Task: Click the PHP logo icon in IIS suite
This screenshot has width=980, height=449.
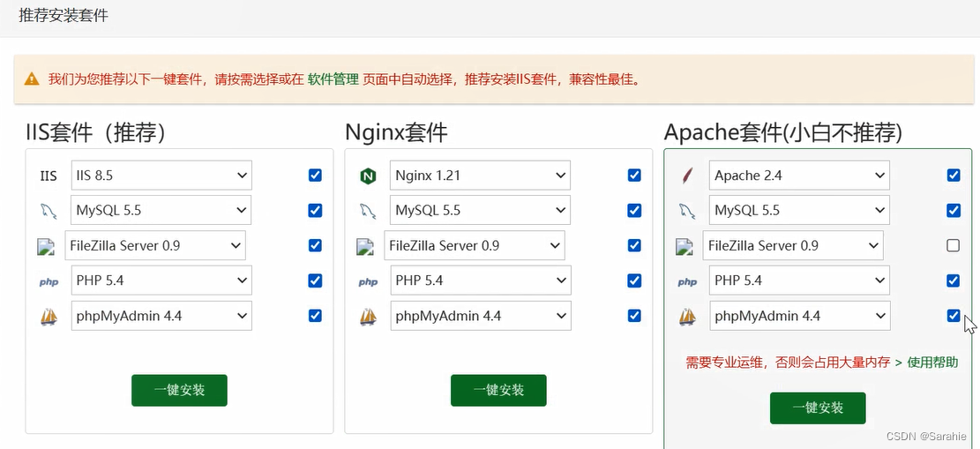Action: click(49, 282)
